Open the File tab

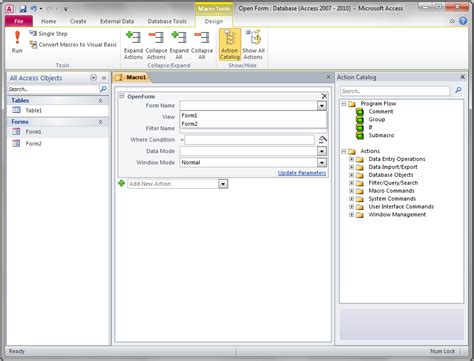tap(19, 21)
